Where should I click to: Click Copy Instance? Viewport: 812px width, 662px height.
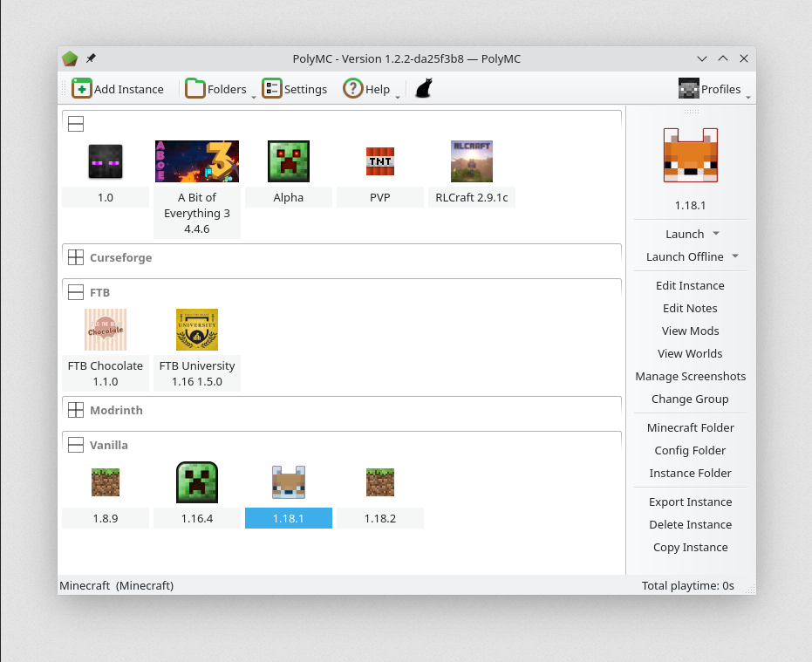[x=690, y=548]
